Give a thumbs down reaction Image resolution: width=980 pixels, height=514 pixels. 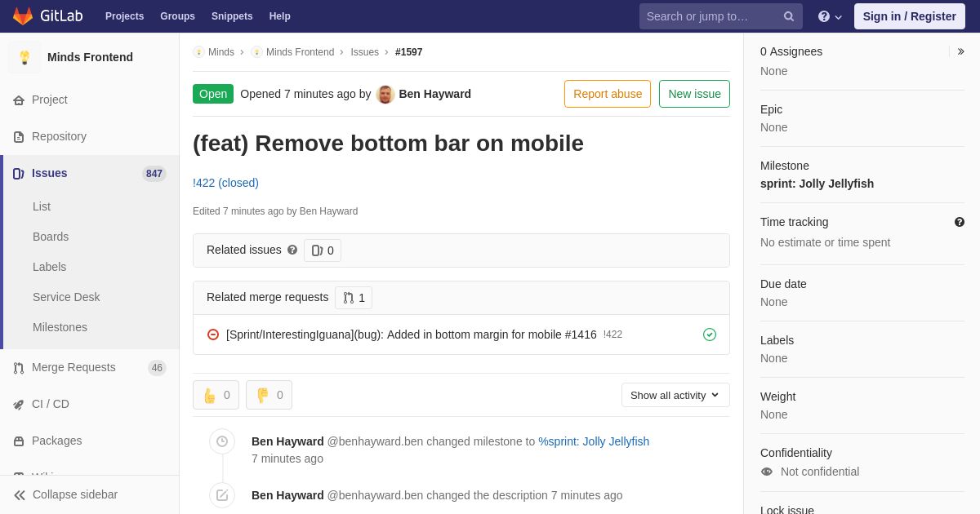[x=269, y=395]
